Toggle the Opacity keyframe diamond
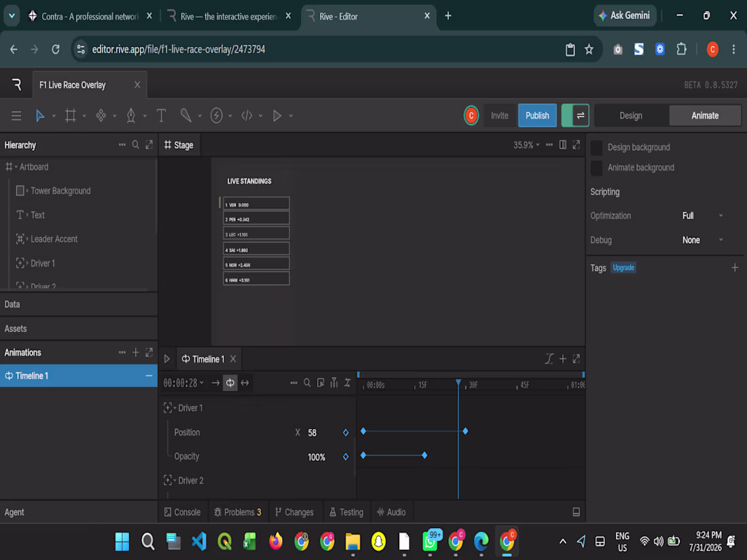The height and width of the screenshot is (560, 747). [x=346, y=457]
